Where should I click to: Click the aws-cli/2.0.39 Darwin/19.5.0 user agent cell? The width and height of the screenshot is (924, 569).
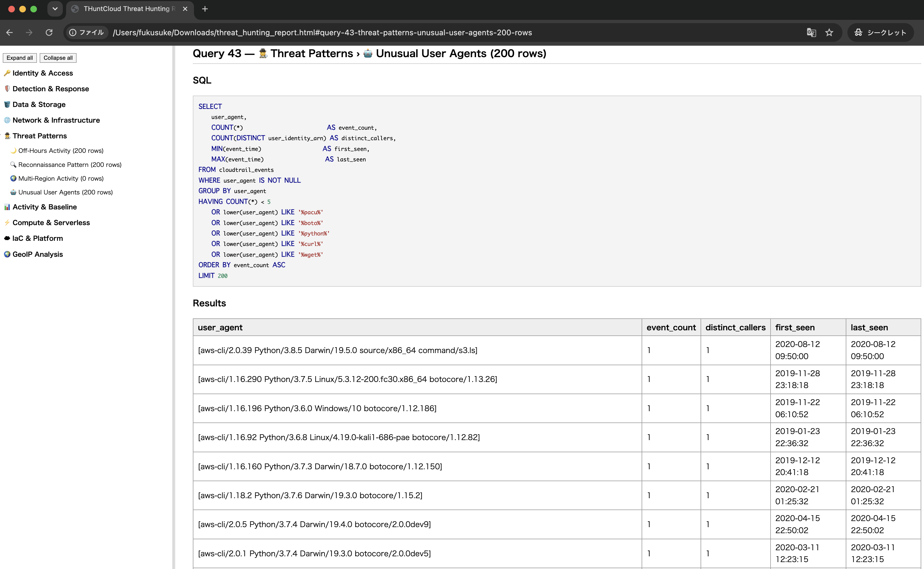[417, 350]
